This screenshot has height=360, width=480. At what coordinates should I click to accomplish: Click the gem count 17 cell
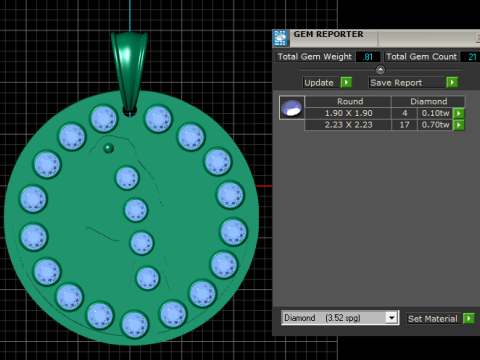(x=404, y=125)
